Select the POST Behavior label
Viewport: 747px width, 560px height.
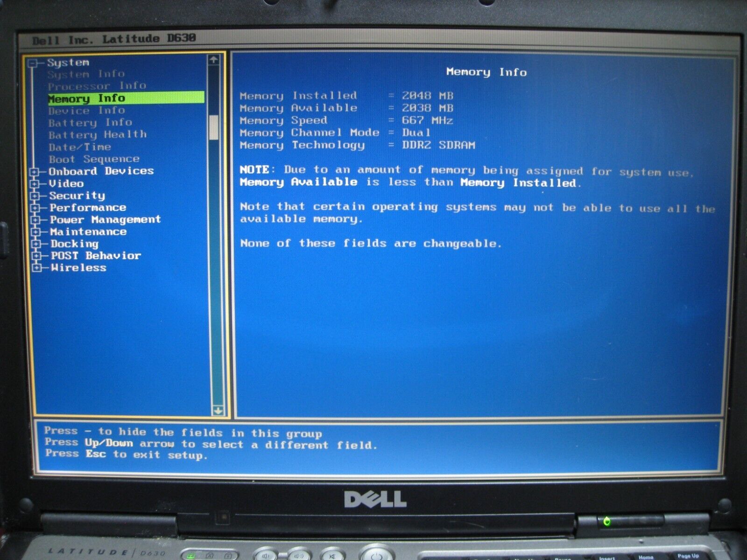[96, 256]
